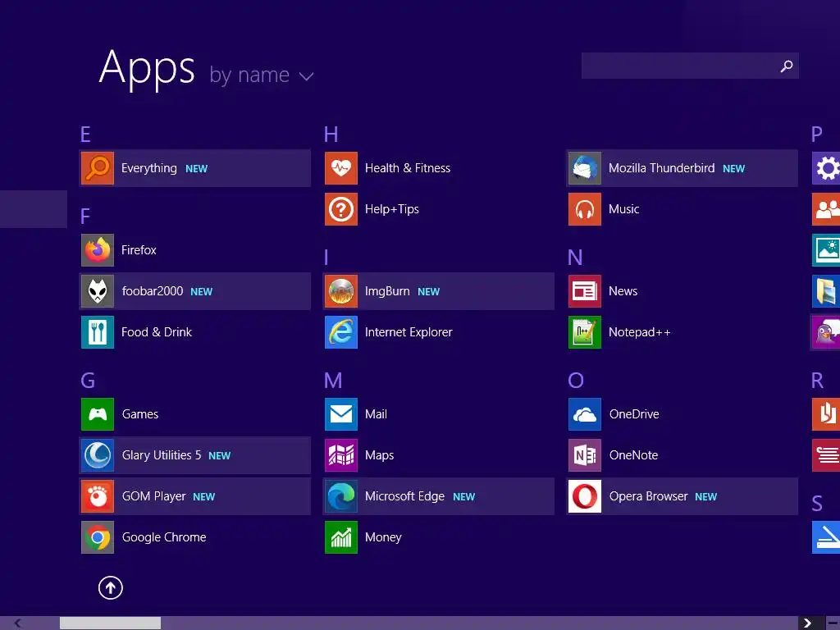Open the Mail envelope icon
840x630 pixels.
(x=341, y=414)
